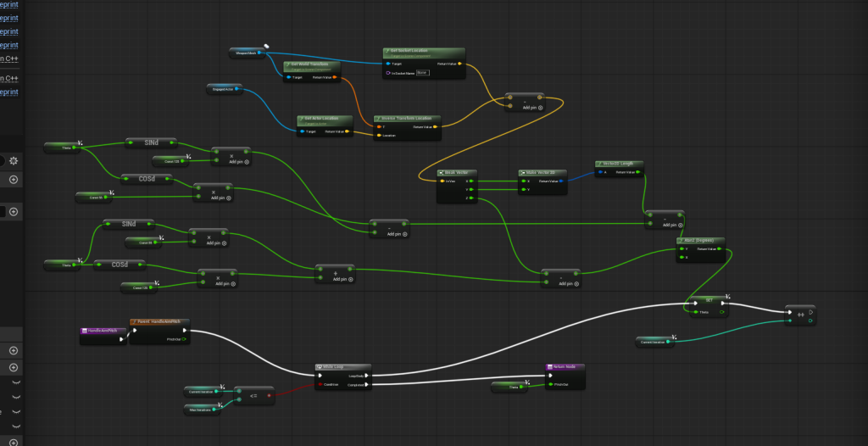Select the Inverse Transform Location node

(404, 119)
